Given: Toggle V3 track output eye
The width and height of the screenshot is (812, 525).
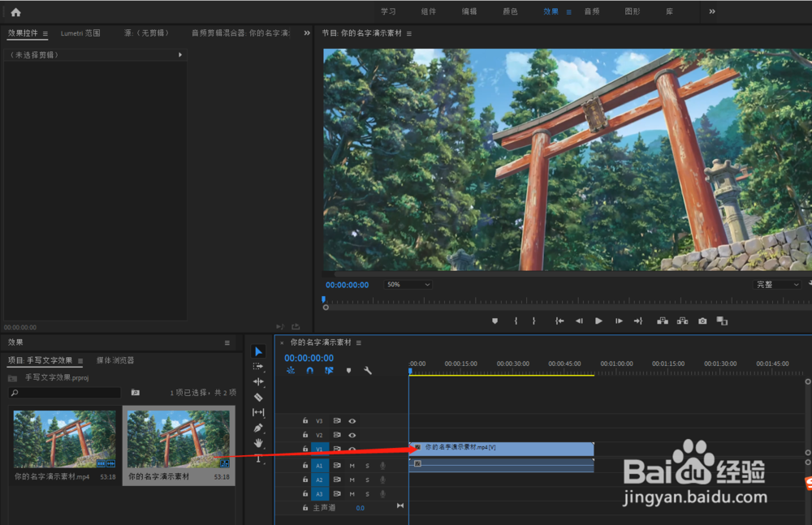Looking at the screenshot, I should 352,421.
